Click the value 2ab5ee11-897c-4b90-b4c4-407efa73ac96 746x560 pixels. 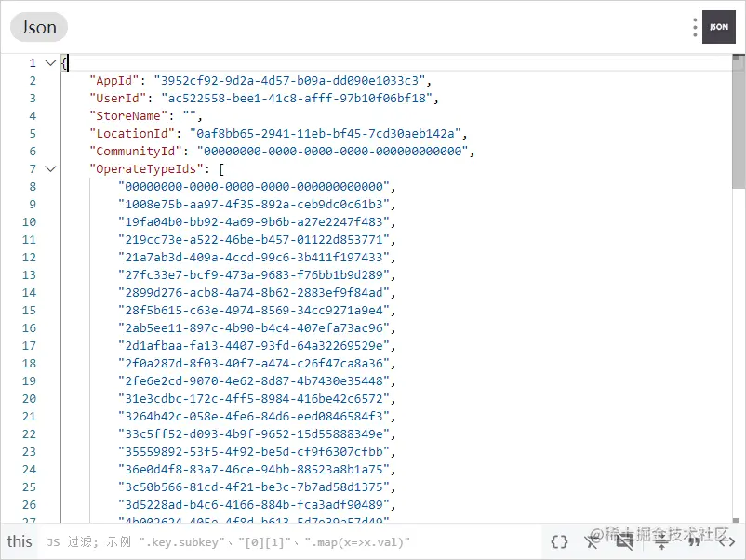click(x=254, y=327)
